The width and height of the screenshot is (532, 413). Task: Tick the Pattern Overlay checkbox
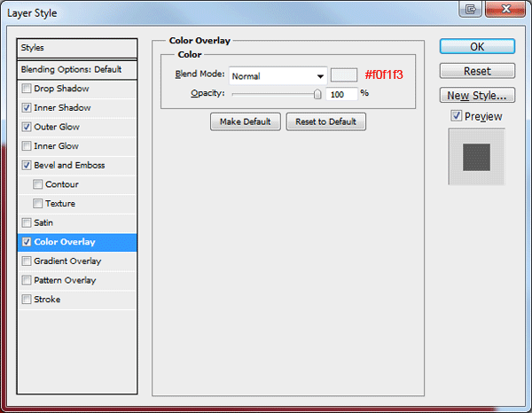pyautogui.click(x=27, y=280)
